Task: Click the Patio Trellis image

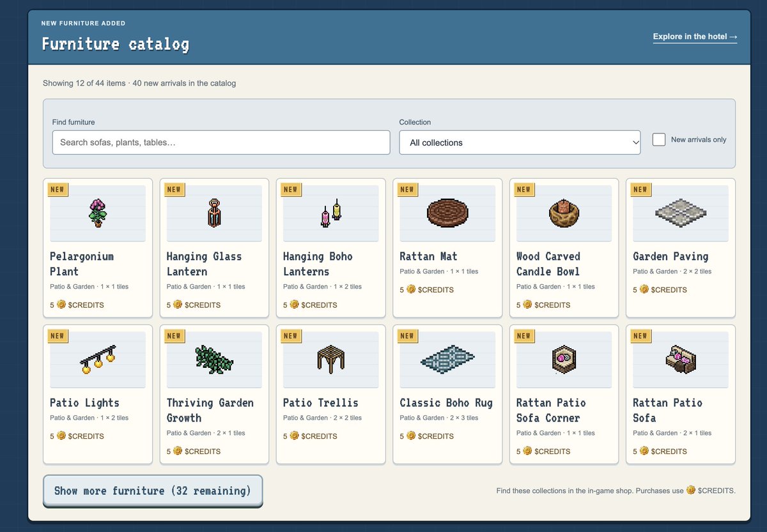Action: click(331, 359)
